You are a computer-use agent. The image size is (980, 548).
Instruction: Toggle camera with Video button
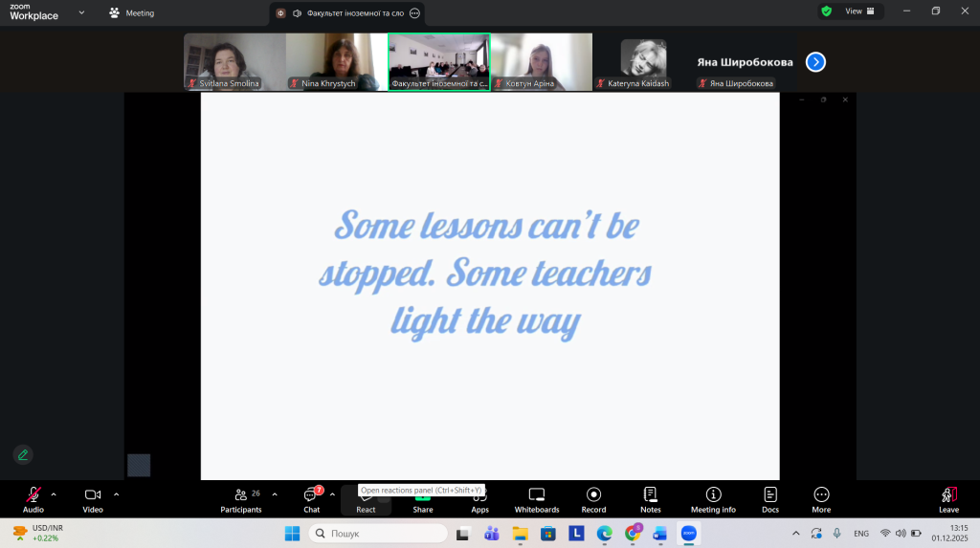(x=93, y=499)
